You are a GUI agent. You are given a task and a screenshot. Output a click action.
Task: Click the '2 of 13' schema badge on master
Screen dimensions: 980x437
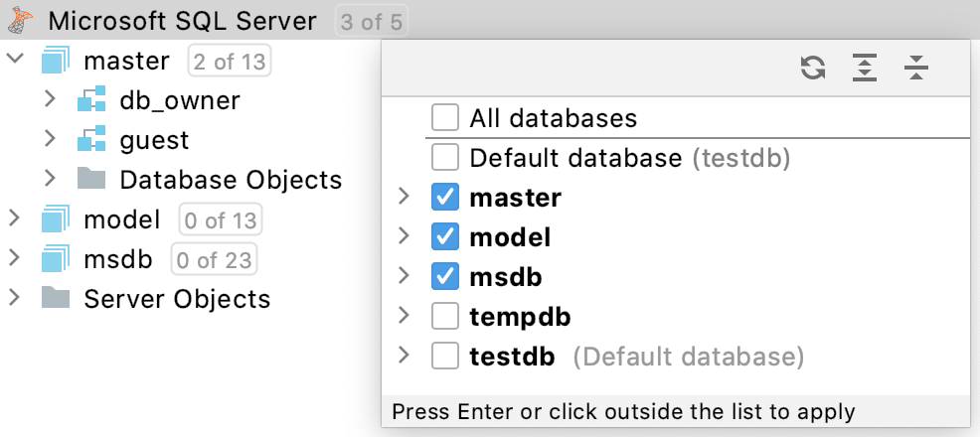click(x=230, y=62)
